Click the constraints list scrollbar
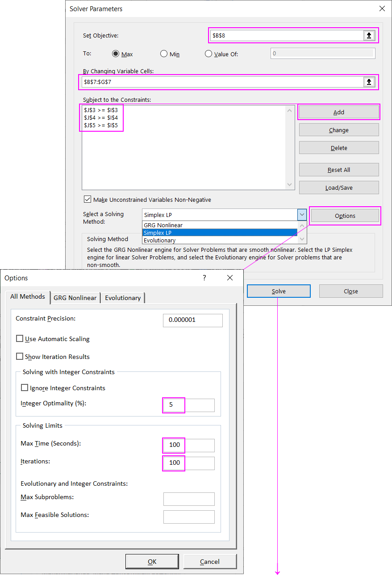 click(x=289, y=147)
